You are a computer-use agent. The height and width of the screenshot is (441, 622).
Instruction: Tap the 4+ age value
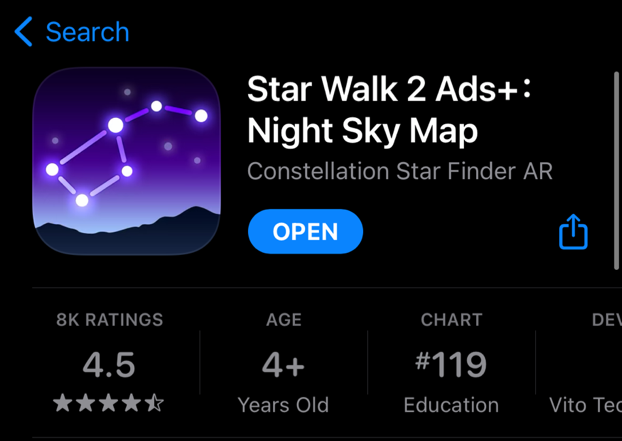tap(283, 364)
